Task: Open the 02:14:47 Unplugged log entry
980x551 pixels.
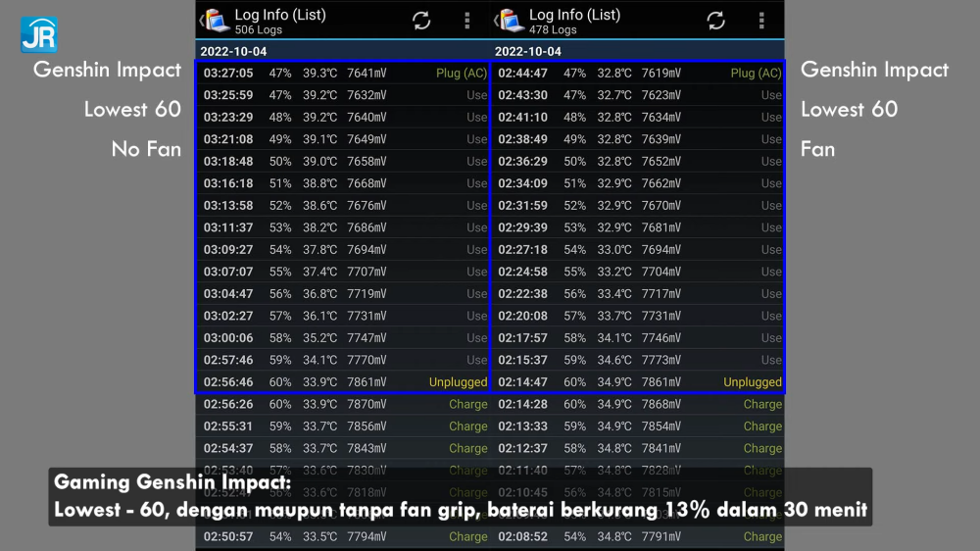Action: click(638, 382)
